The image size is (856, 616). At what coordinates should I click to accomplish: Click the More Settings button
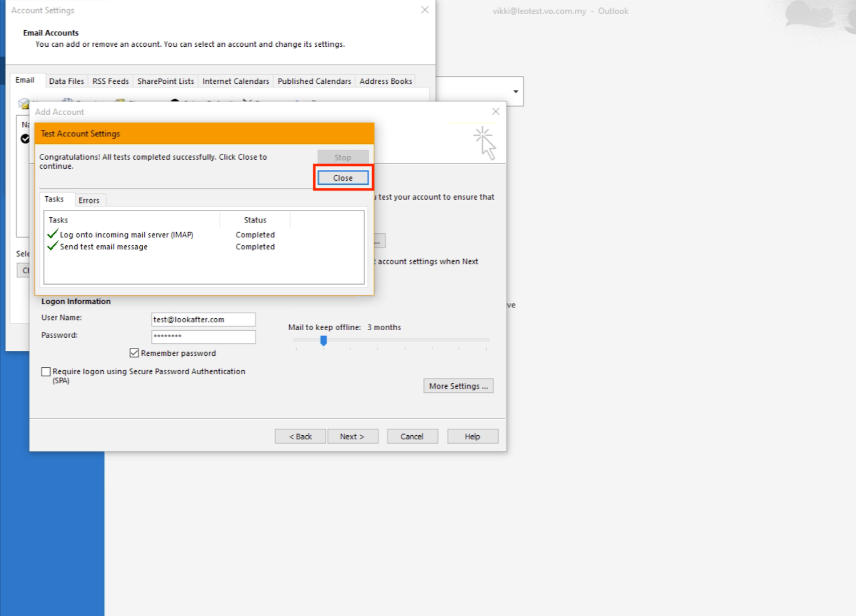(x=458, y=386)
